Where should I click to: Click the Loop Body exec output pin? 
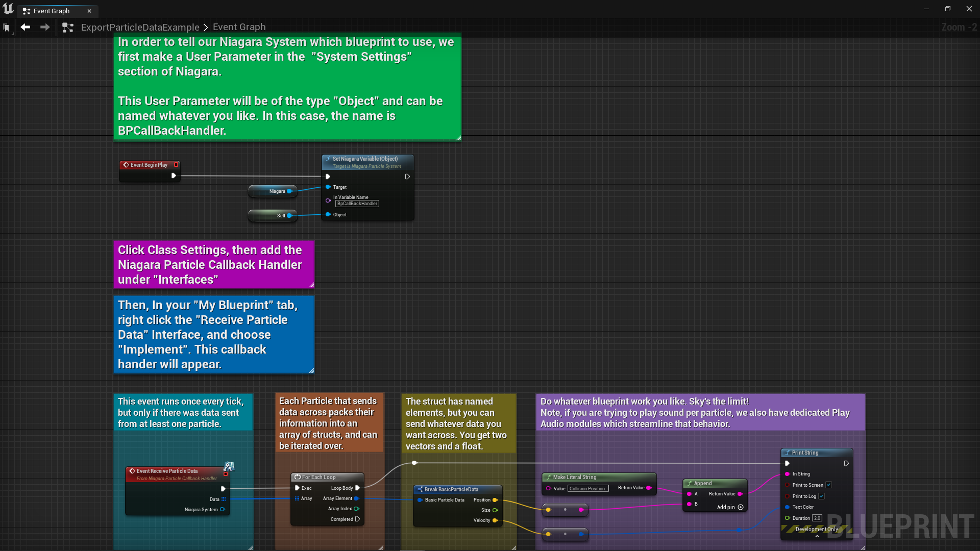[x=357, y=488]
